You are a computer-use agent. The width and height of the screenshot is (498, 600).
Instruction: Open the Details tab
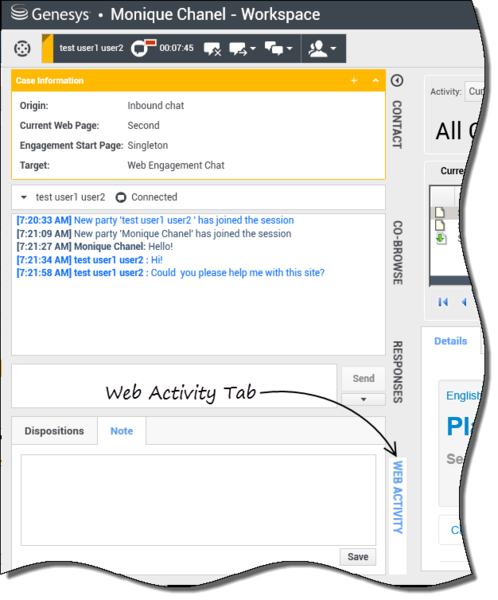(x=451, y=341)
